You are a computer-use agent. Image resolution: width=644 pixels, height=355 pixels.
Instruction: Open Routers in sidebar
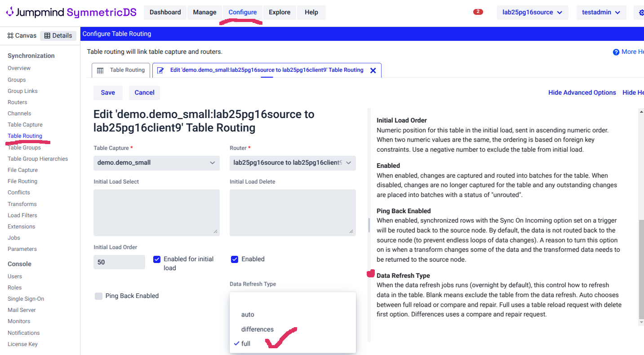click(18, 102)
